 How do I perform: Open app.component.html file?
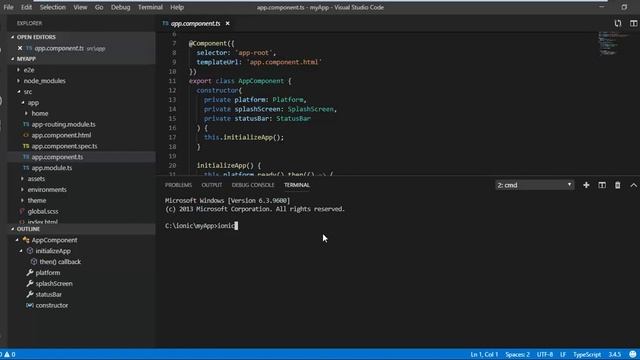point(61,135)
